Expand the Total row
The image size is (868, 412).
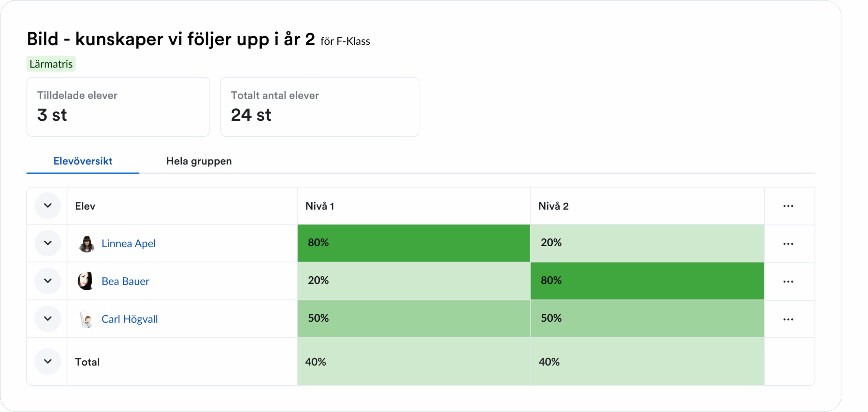coord(48,361)
